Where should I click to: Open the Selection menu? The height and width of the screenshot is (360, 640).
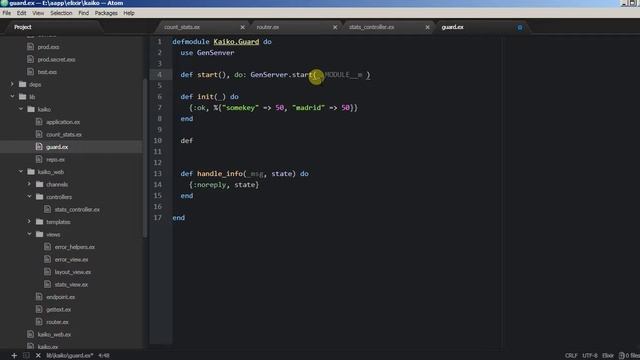(x=61, y=13)
